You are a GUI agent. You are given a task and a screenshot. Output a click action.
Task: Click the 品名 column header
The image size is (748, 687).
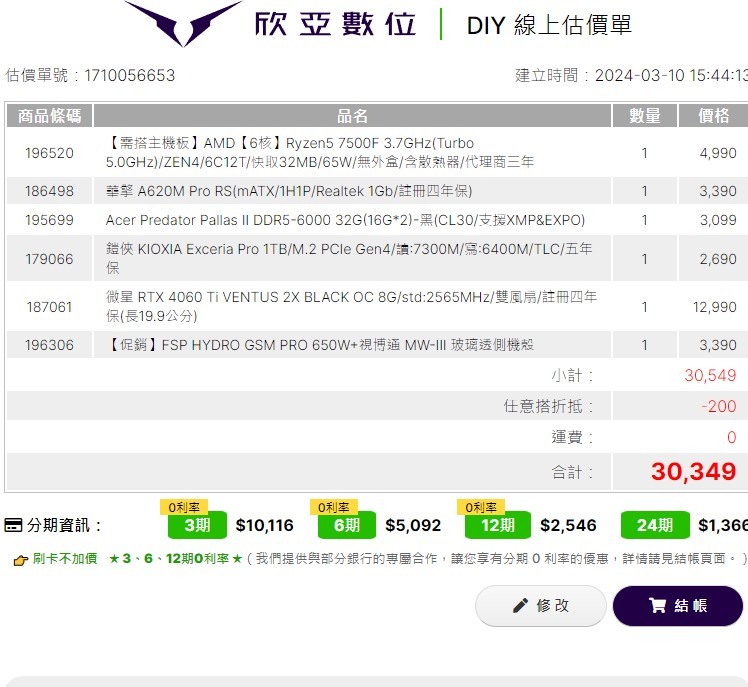(352, 116)
